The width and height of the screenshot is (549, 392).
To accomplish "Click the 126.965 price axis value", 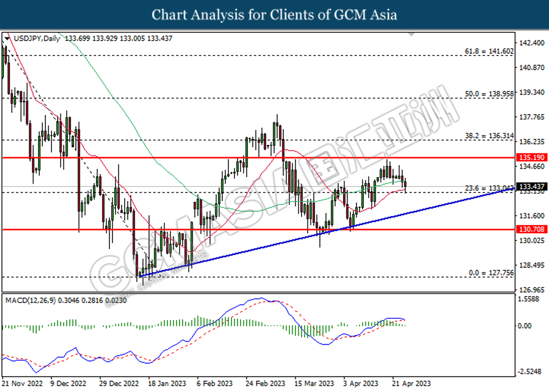I will point(532,290).
